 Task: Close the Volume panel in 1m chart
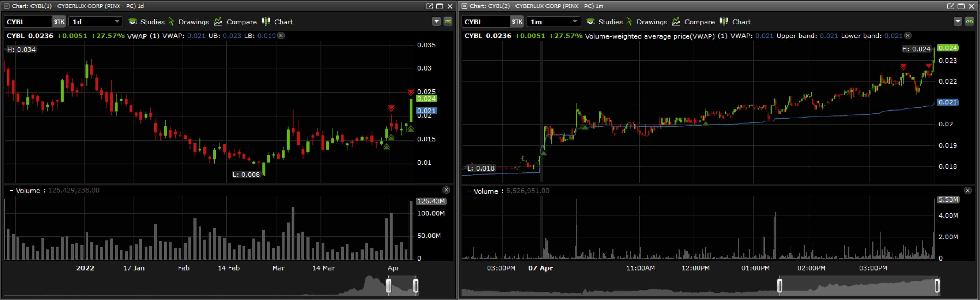[x=967, y=190]
